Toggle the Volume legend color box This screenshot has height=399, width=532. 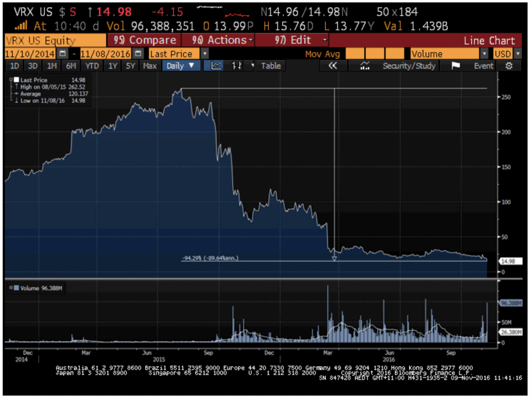coord(16,288)
